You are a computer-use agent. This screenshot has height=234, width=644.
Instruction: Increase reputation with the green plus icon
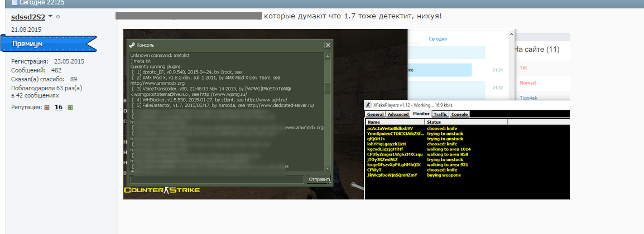click(x=70, y=108)
